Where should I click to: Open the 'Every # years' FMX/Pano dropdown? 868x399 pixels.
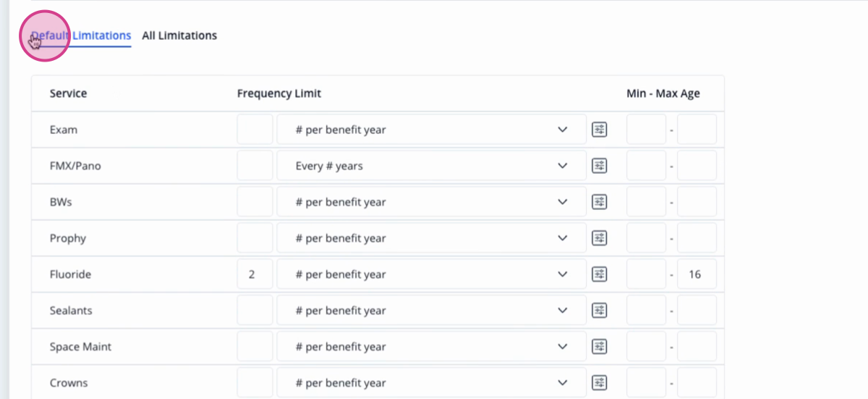pos(432,166)
